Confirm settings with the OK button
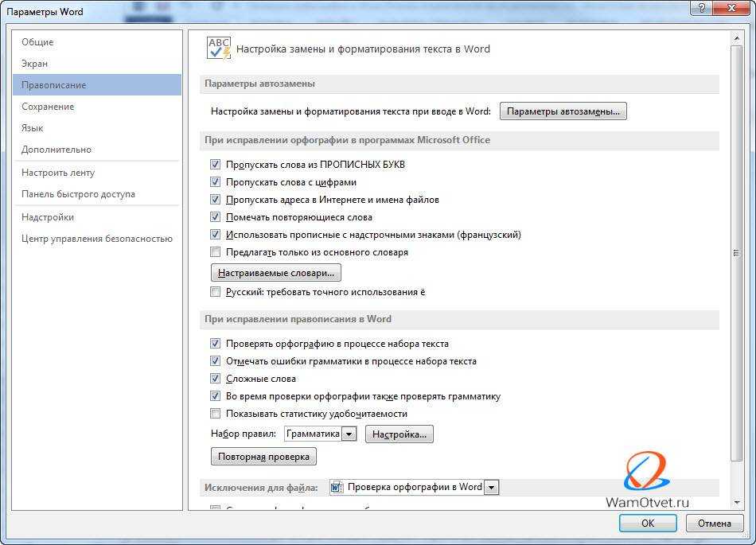Screen dimensions: 756x545 (x=648, y=523)
